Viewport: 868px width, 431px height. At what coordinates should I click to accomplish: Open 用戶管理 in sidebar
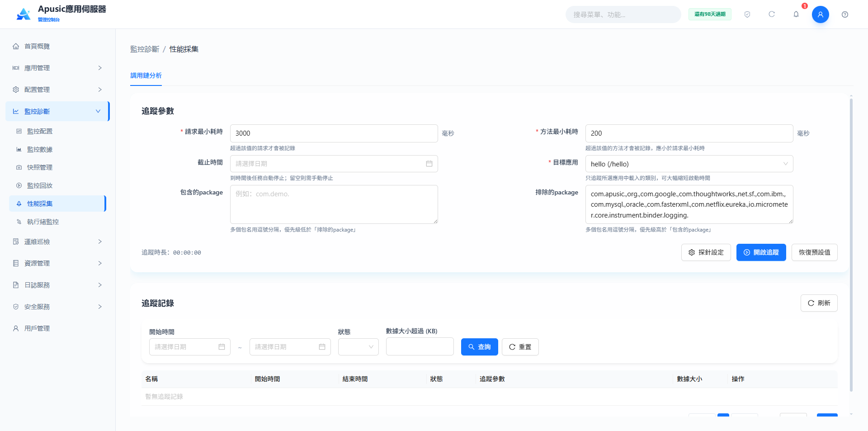point(57,328)
